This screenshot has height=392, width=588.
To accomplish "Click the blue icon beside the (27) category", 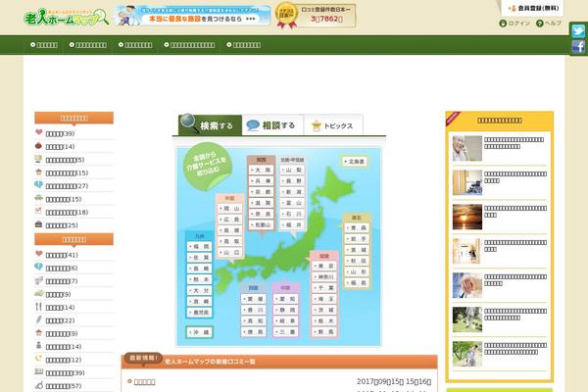I will pyautogui.click(x=38, y=185).
